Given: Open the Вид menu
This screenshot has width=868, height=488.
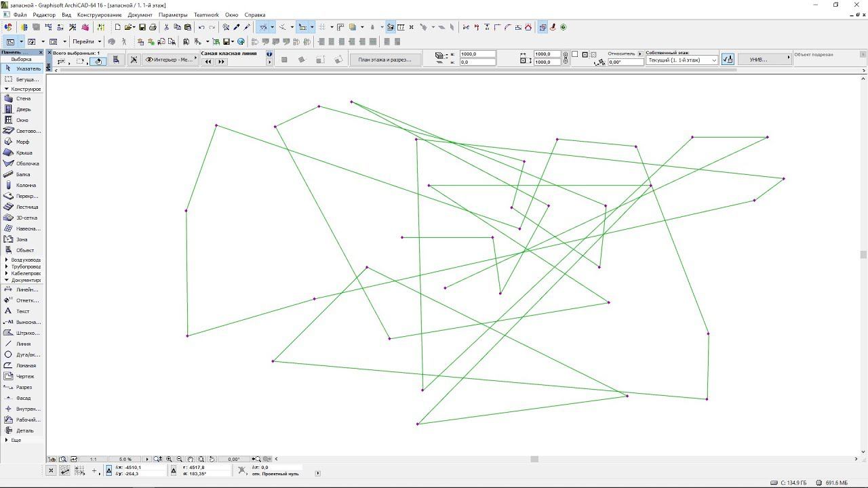Looking at the screenshot, I should pos(66,15).
